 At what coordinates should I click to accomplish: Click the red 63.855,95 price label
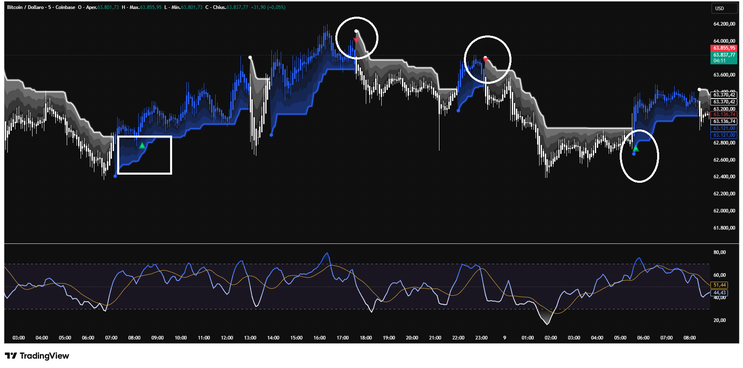tap(723, 48)
